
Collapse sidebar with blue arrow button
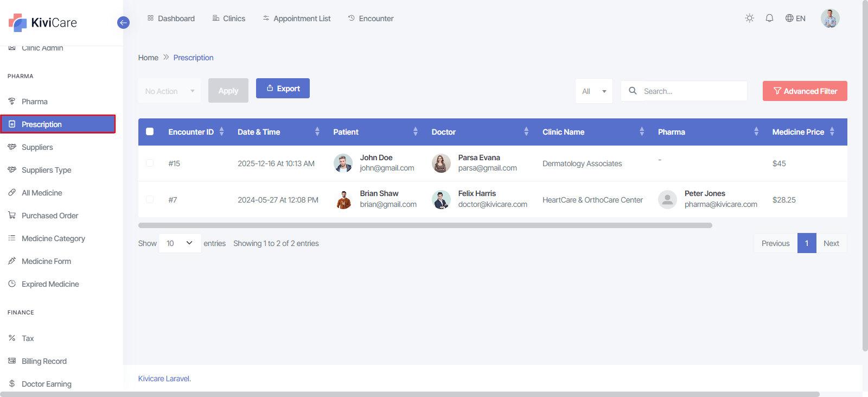123,23
